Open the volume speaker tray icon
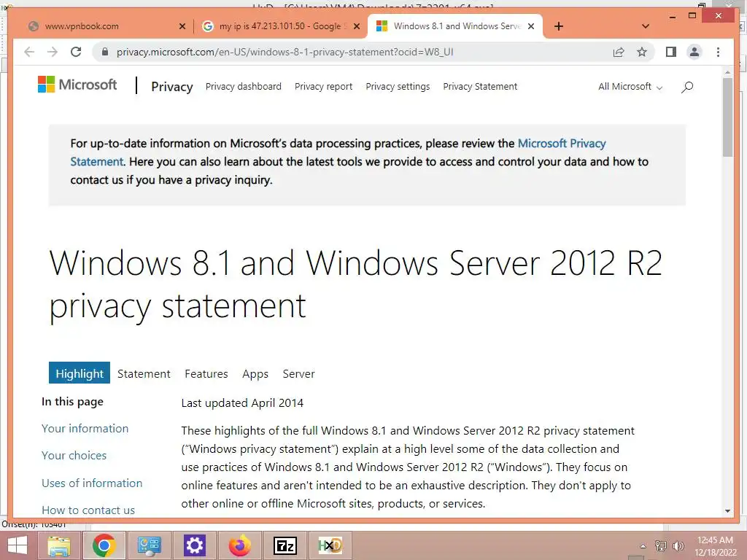The width and height of the screenshot is (747, 560). [678, 545]
